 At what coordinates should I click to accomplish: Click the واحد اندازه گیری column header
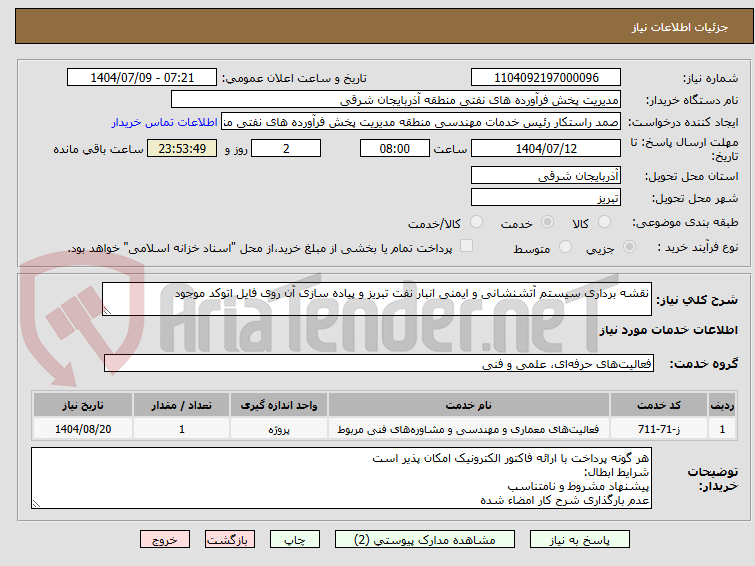(x=279, y=405)
